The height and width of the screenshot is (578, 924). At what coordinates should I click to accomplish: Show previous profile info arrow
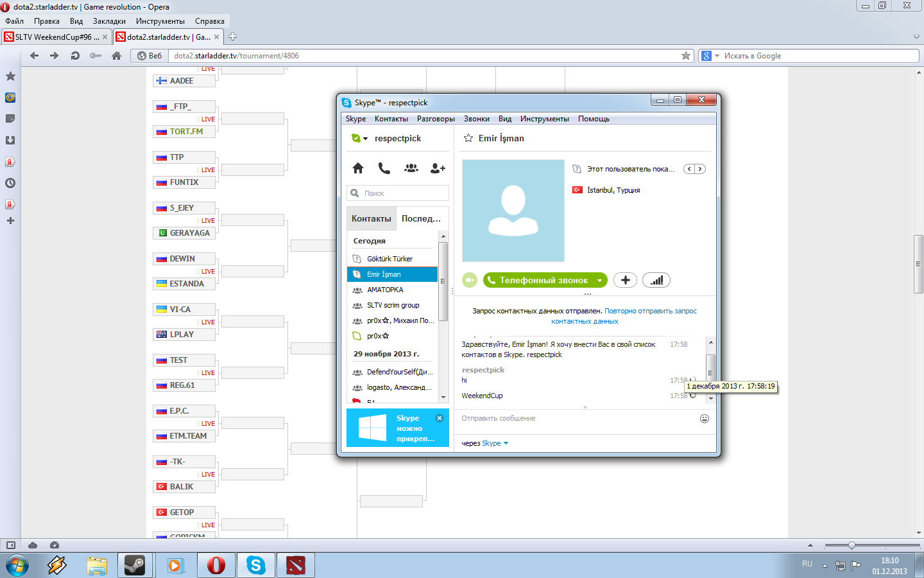point(689,169)
